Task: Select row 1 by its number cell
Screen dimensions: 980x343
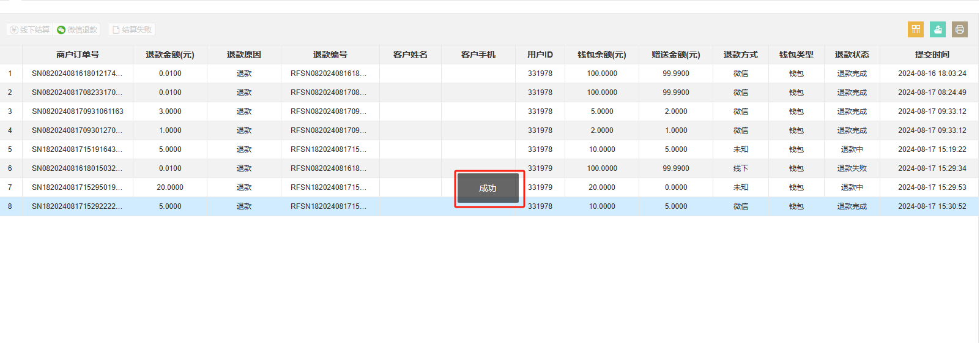Action: (x=10, y=73)
